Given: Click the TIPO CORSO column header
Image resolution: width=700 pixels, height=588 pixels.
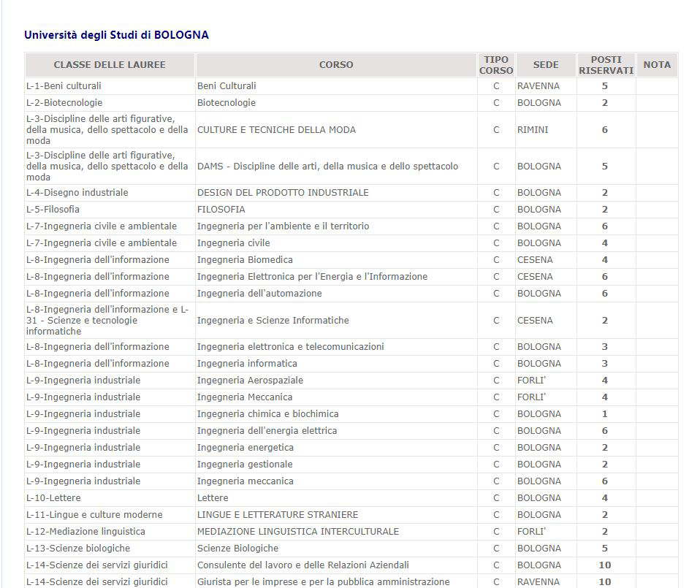Looking at the screenshot, I should coord(496,65).
